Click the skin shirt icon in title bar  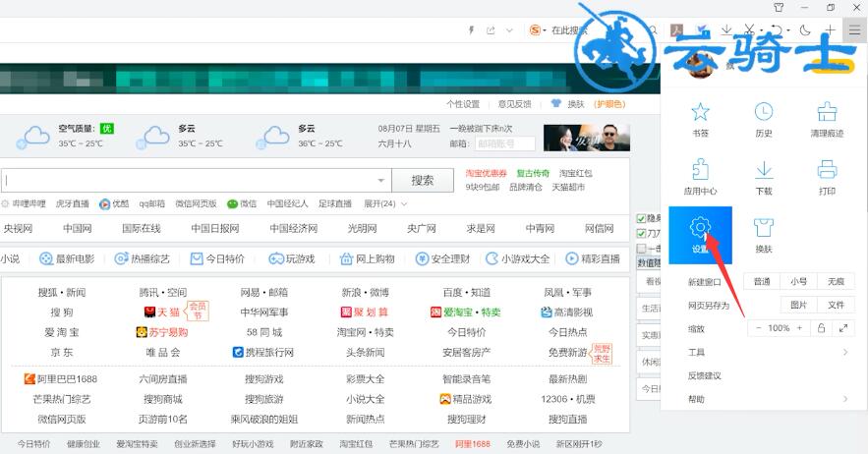[779, 7]
